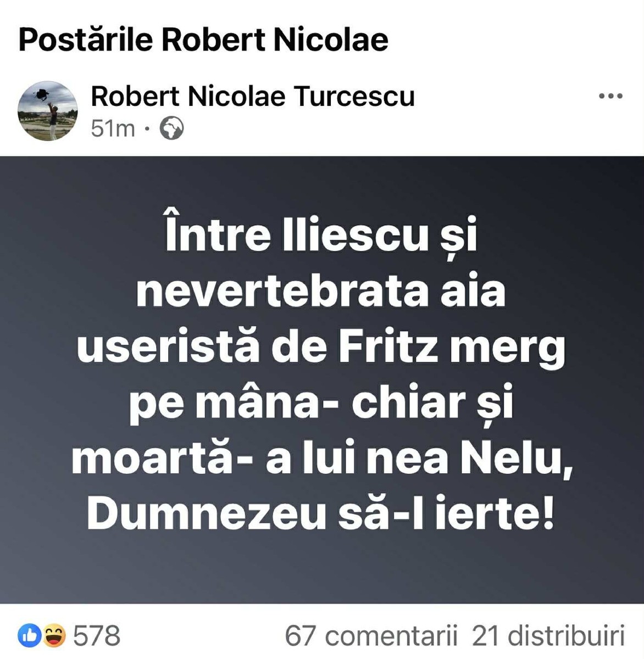The height and width of the screenshot is (659, 644).
Task: Open Robert Nicolae Turcescu's profile picture
Action: [x=48, y=111]
